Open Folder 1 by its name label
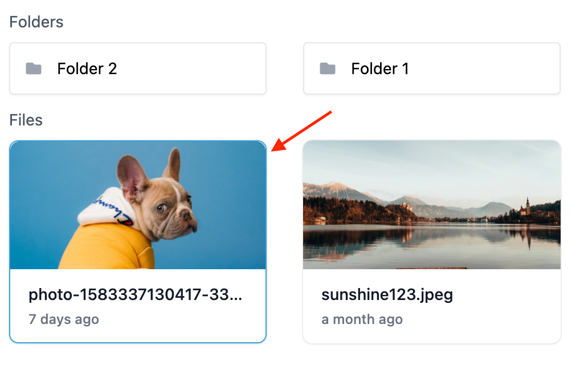 point(380,69)
